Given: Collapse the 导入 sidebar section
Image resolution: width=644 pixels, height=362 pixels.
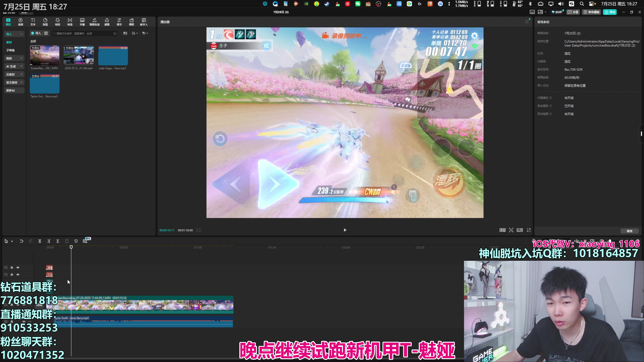Looking at the screenshot, I should tap(14, 34).
